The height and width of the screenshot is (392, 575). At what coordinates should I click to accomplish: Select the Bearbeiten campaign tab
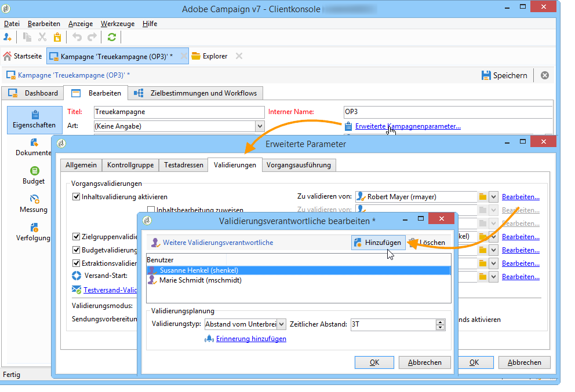click(96, 93)
